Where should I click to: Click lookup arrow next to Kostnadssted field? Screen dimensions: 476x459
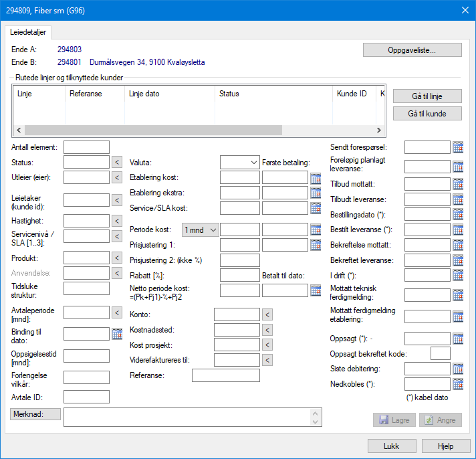coord(267,330)
